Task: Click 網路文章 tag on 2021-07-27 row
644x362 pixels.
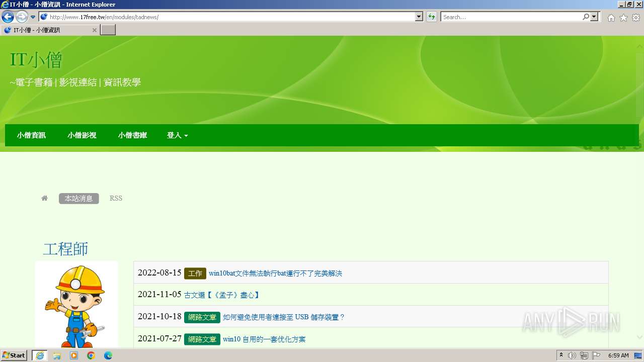Action: 202,339
